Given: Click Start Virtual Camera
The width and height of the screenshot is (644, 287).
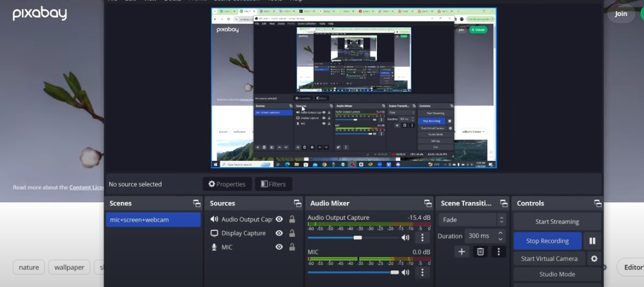Looking at the screenshot, I should click(549, 259).
